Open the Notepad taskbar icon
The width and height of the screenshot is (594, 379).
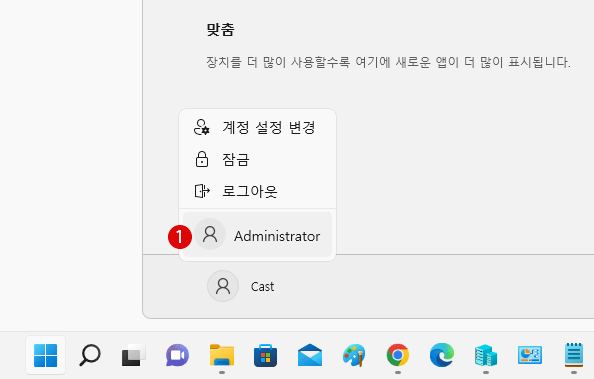pos(574,355)
